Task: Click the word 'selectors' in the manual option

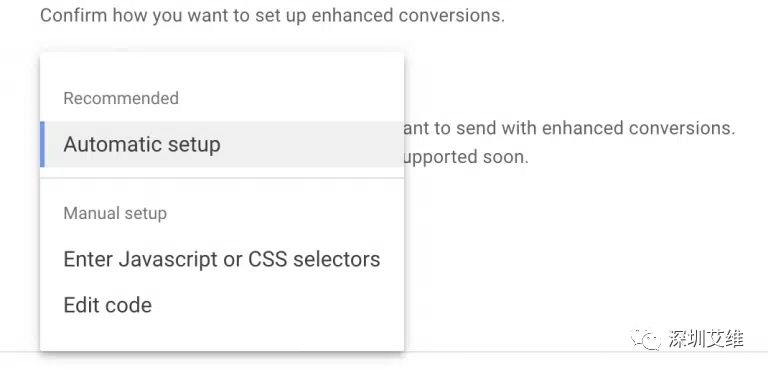Action: pos(336,259)
